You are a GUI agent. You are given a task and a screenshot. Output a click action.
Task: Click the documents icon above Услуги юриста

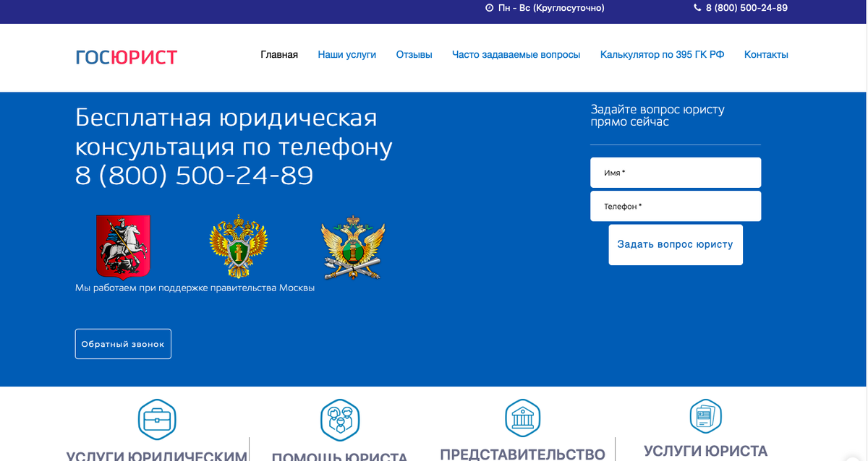(x=705, y=415)
